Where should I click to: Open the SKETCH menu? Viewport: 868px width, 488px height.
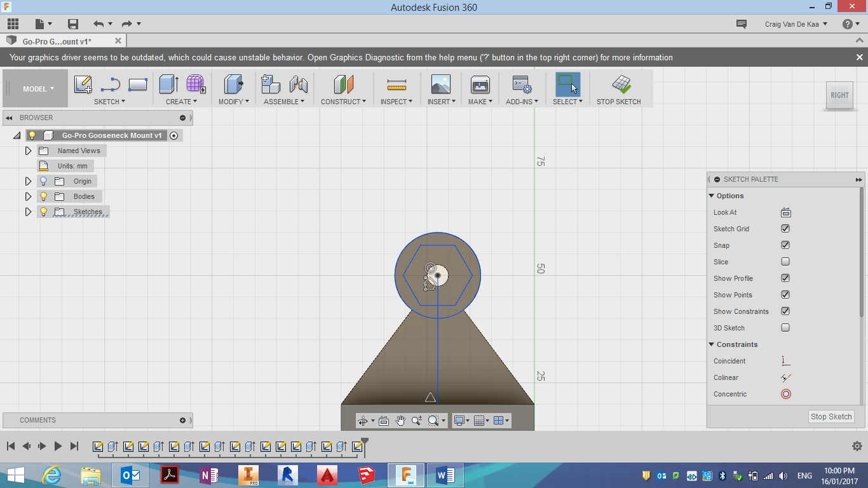109,102
